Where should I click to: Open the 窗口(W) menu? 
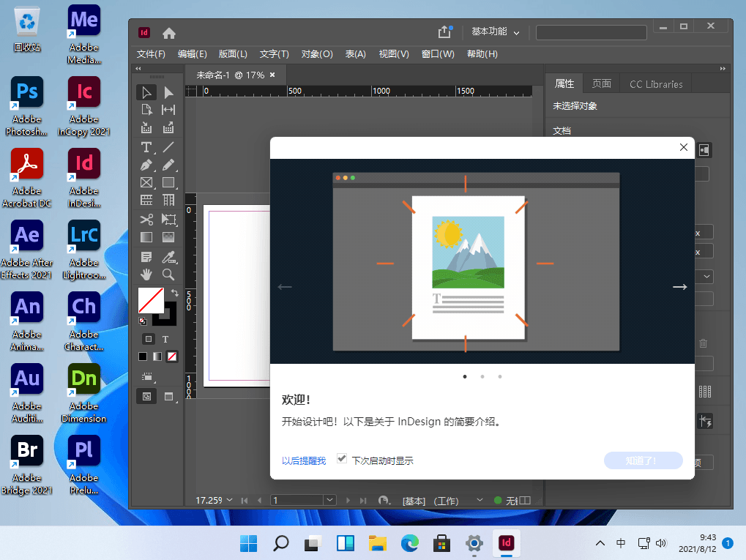[x=438, y=53]
